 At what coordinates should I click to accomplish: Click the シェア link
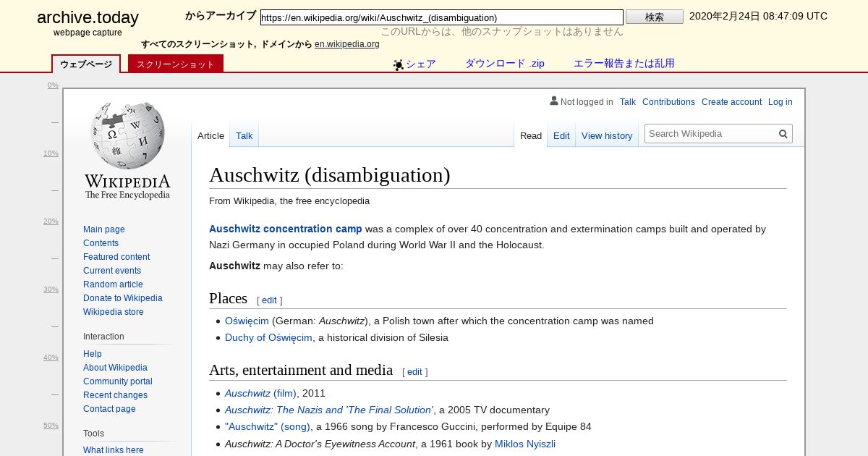pyautogui.click(x=421, y=64)
